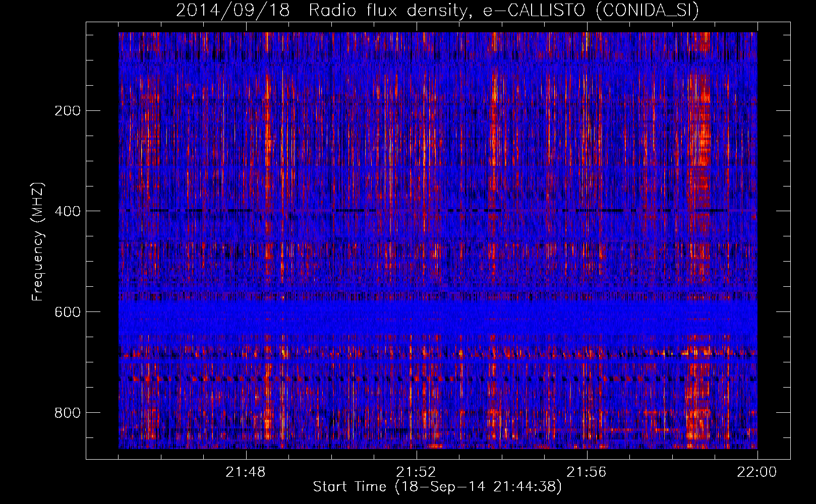816x504 pixels.
Task: Select the 600 frequency tick label
Action: click(x=68, y=312)
